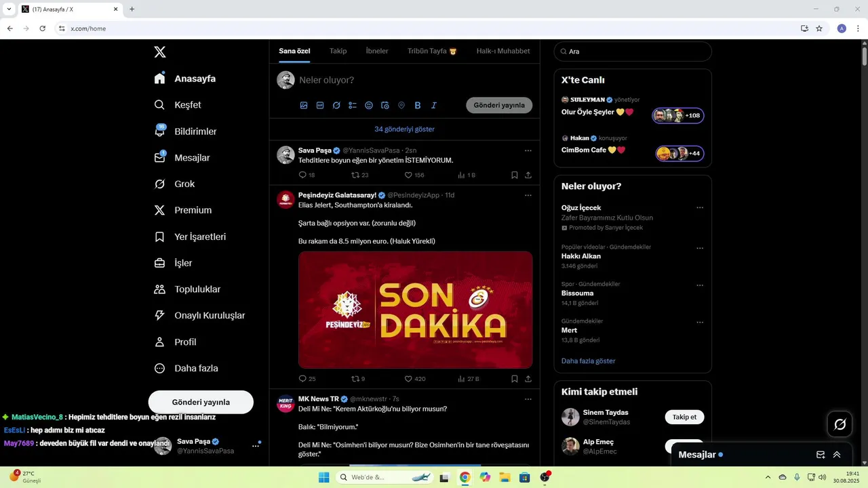Add media image to post

click(x=304, y=106)
